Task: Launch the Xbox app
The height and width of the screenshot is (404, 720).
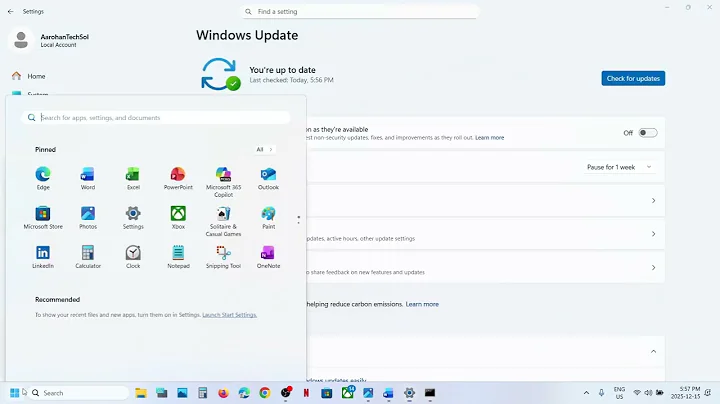Action: click(x=178, y=218)
